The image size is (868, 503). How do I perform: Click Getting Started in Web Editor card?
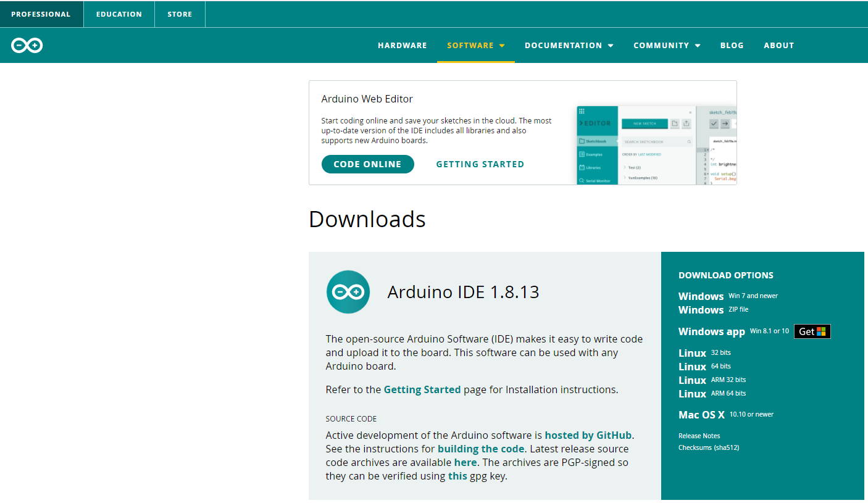coord(480,164)
